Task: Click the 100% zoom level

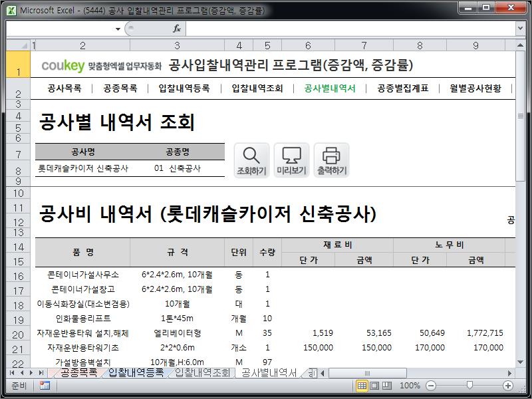Action: point(410,386)
